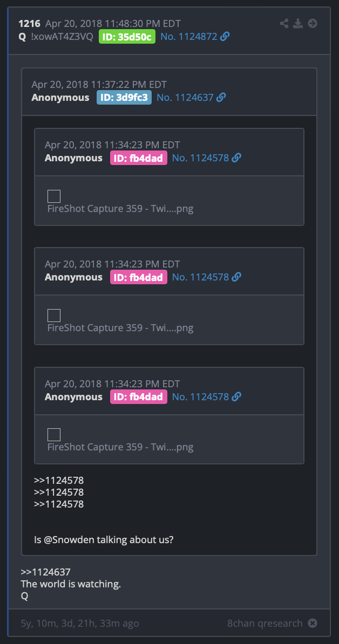Open No. 1124578 link in first quoted post

pos(200,157)
